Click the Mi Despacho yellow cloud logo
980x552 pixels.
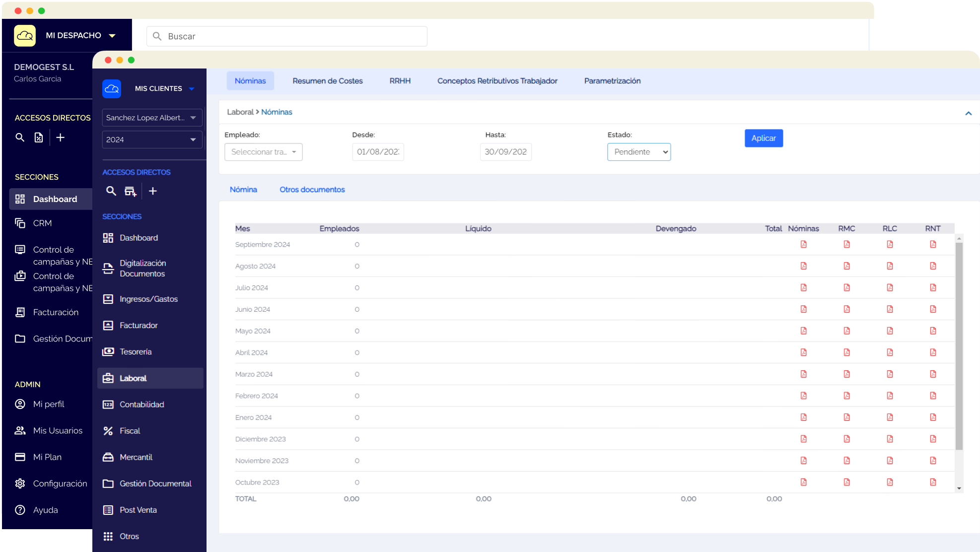pyautogui.click(x=25, y=36)
